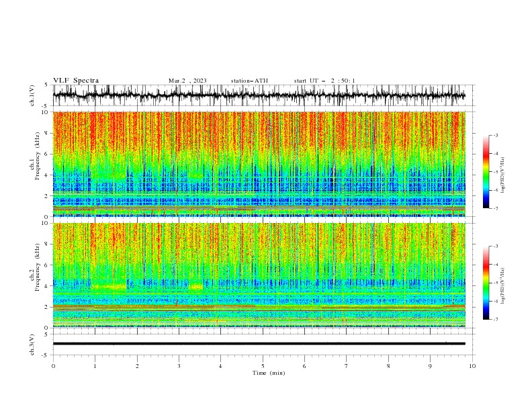532x411 pixels.
Task: Click the "3" tick on the time axis
Action: [x=179, y=366]
